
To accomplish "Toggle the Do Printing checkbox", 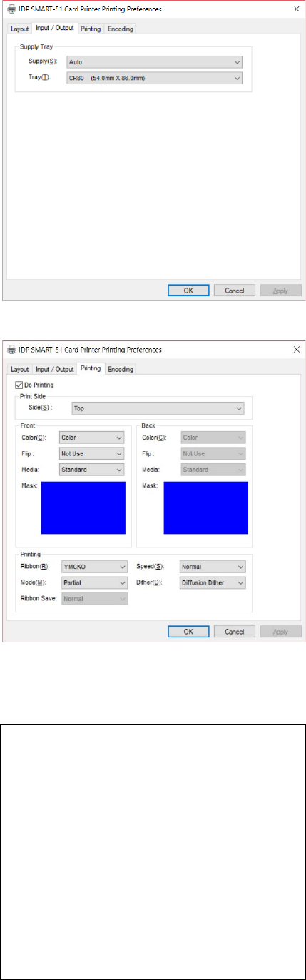I will (19, 385).
